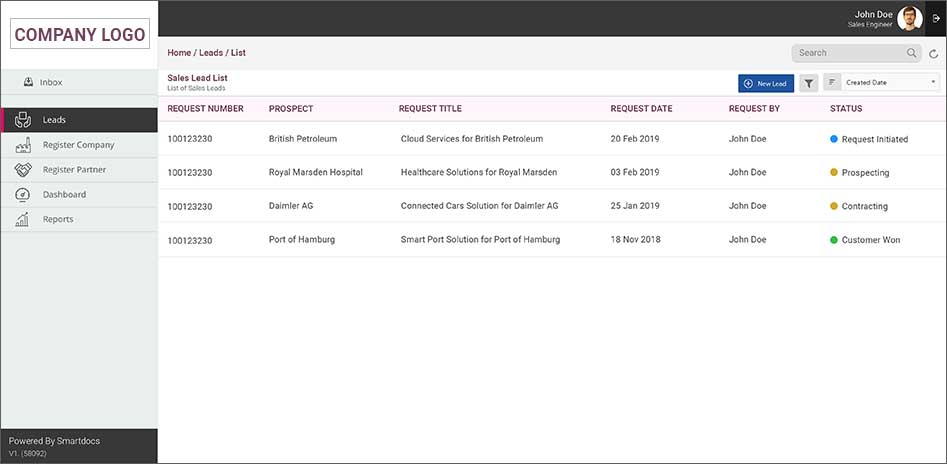
Task: Go to Home in the breadcrumb
Action: click(x=179, y=53)
